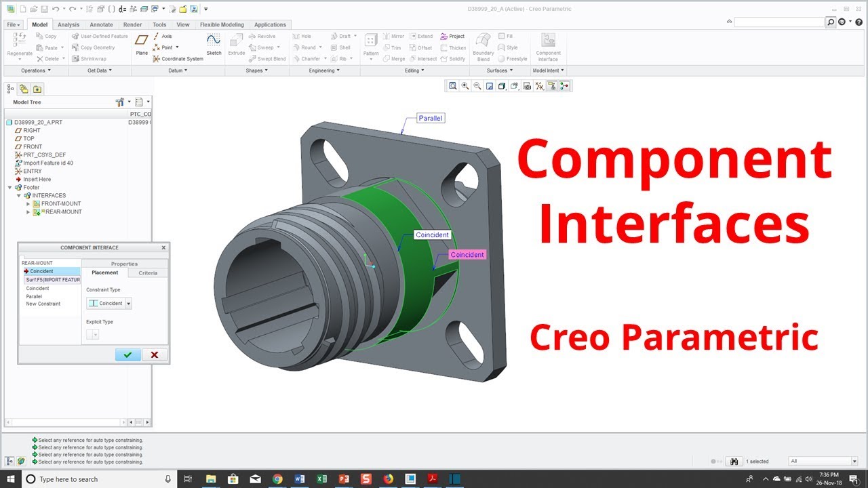Screen dimensions: 868x488
Task: Switch to the Flexible Modeling tab
Action: 222,24
